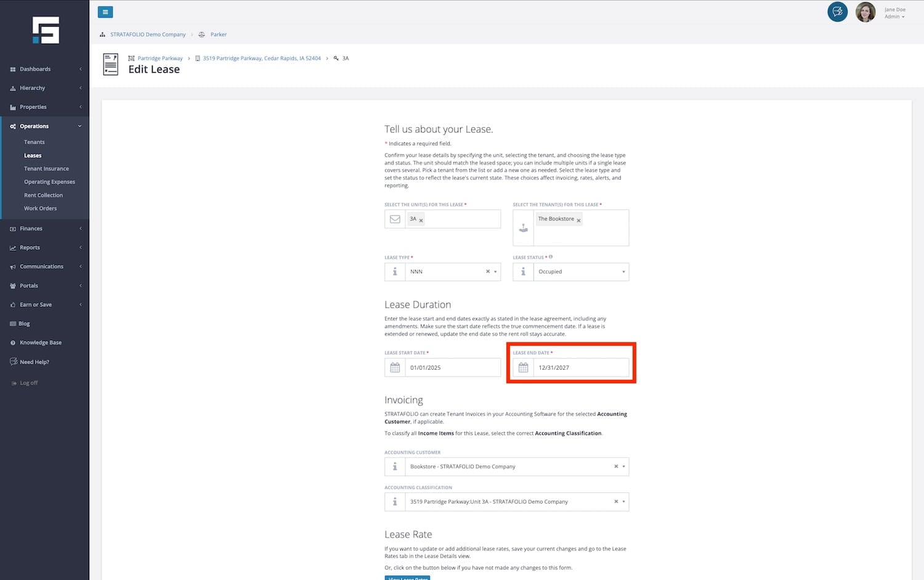The height and width of the screenshot is (580, 924).
Task: Open the Accounting Classification dropdown
Action: pyautogui.click(x=623, y=502)
